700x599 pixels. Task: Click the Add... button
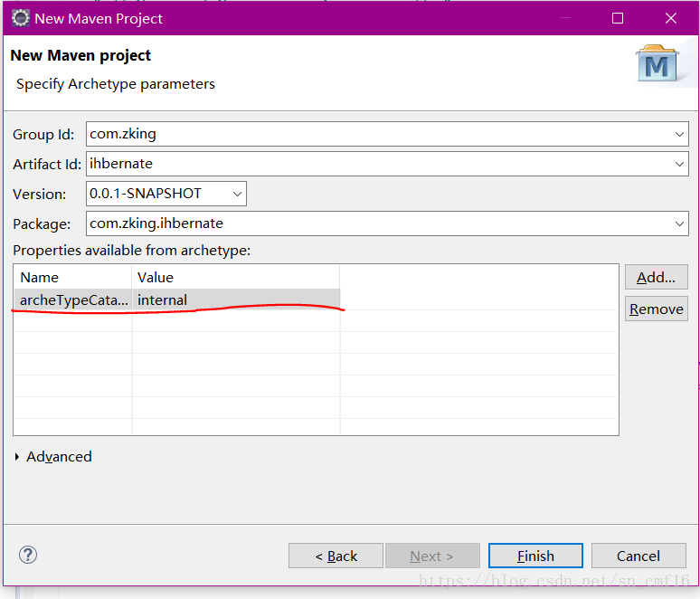[x=656, y=278]
